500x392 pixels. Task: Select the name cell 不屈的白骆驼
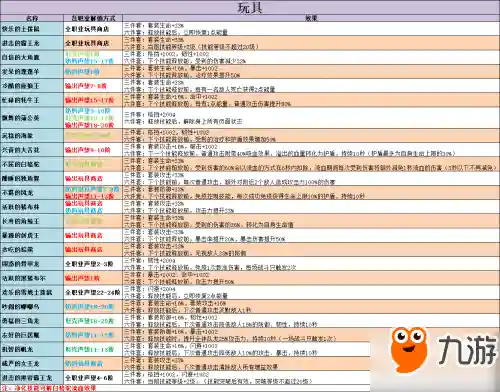32,164
